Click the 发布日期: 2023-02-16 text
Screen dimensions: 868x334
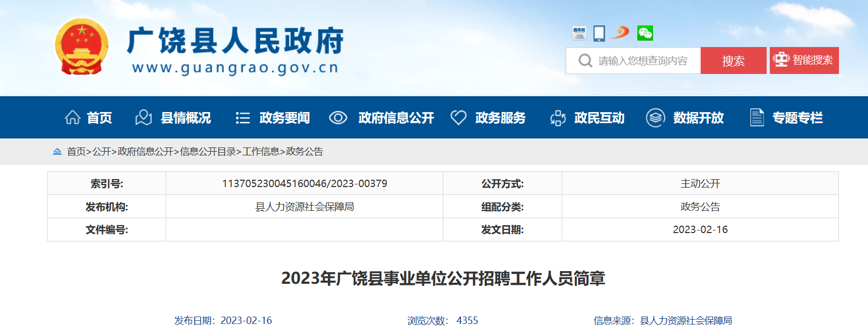tap(223, 320)
